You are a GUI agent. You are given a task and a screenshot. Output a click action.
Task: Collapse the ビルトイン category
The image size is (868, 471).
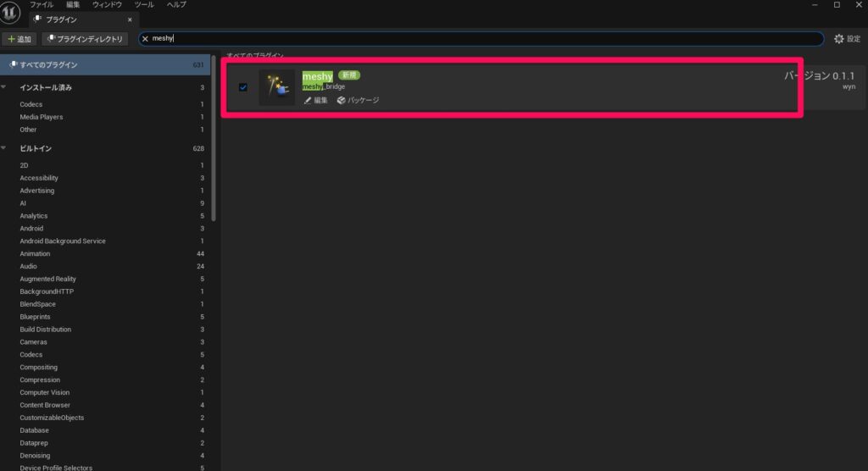(x=4, y=147)
